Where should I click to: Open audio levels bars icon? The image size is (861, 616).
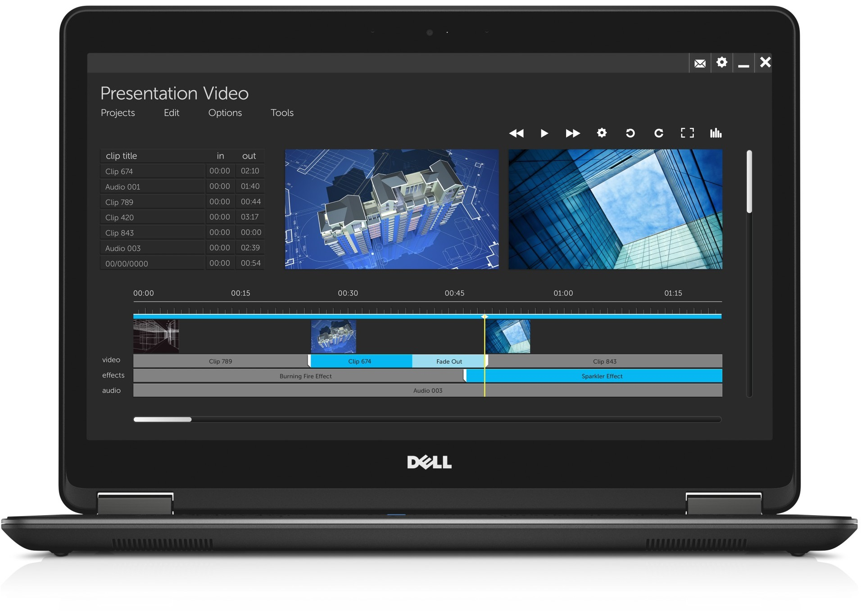pos(716,133)
